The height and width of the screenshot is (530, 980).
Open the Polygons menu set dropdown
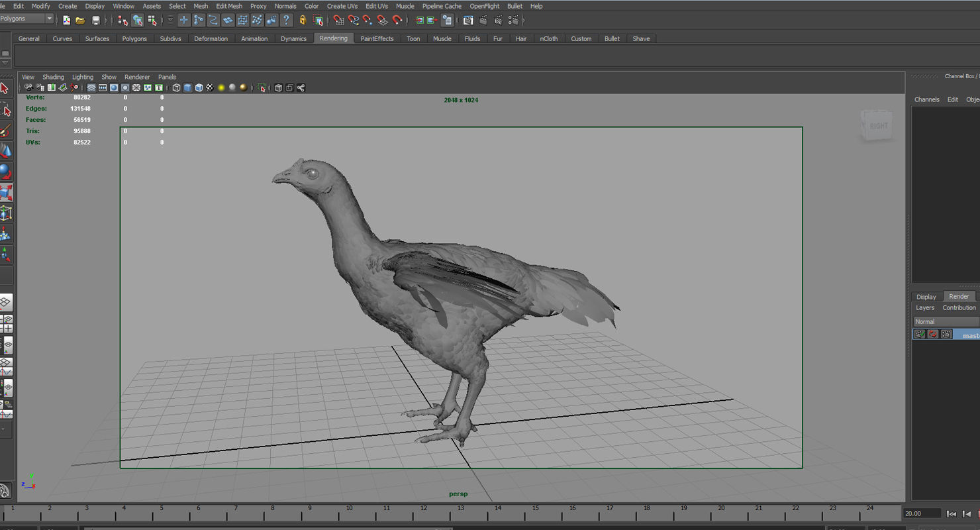[x=26, y=19]
